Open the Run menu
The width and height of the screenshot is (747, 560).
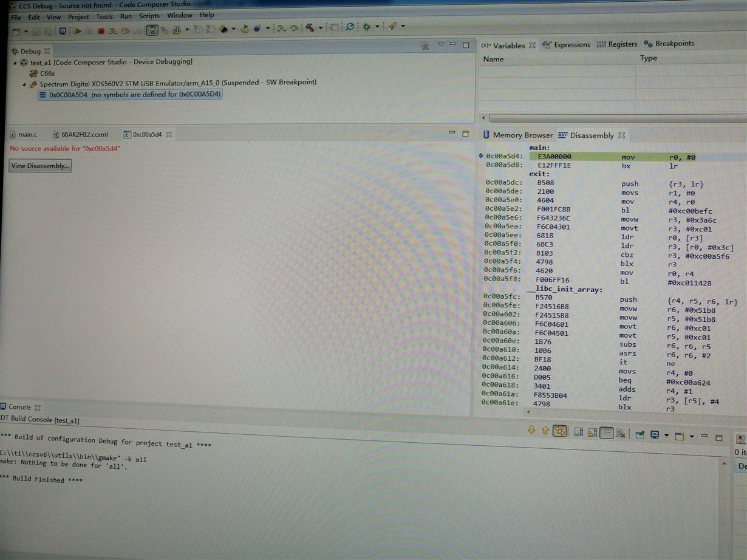tap(126, 16)
